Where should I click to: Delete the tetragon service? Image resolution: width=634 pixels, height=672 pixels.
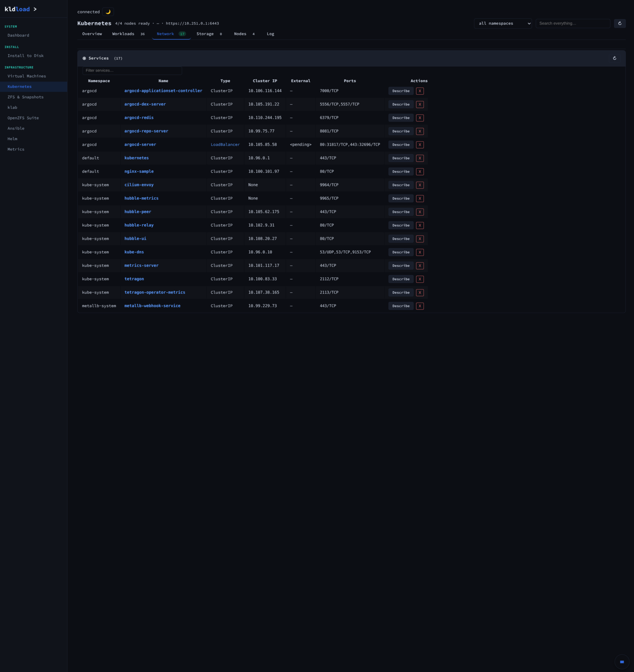click(420, 279)
